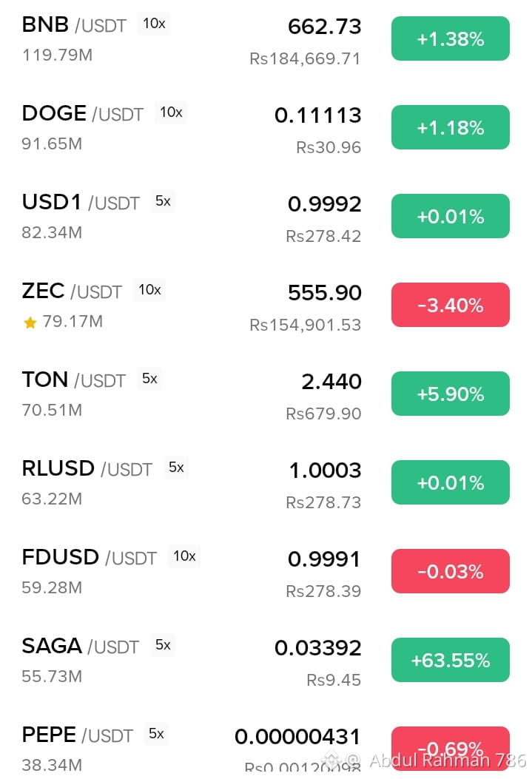Select the red -0.03% button for FDUSD
This screenshot has height=779, width=532.
450,571
